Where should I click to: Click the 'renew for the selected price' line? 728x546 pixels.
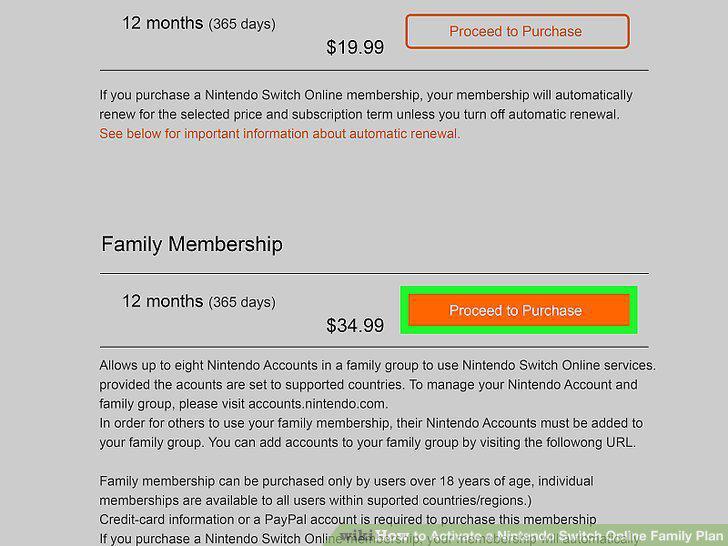[x=359, y=114]
